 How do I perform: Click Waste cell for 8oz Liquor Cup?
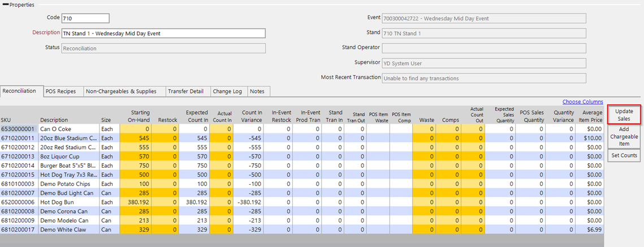424,156
